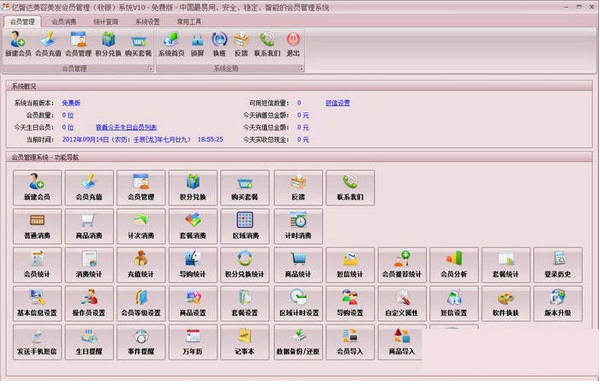Open 记事本 notepad button

[245, 342]
